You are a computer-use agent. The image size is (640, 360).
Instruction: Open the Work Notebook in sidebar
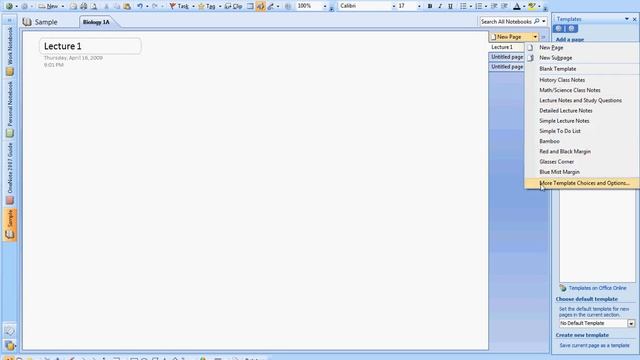pos(10,51)
